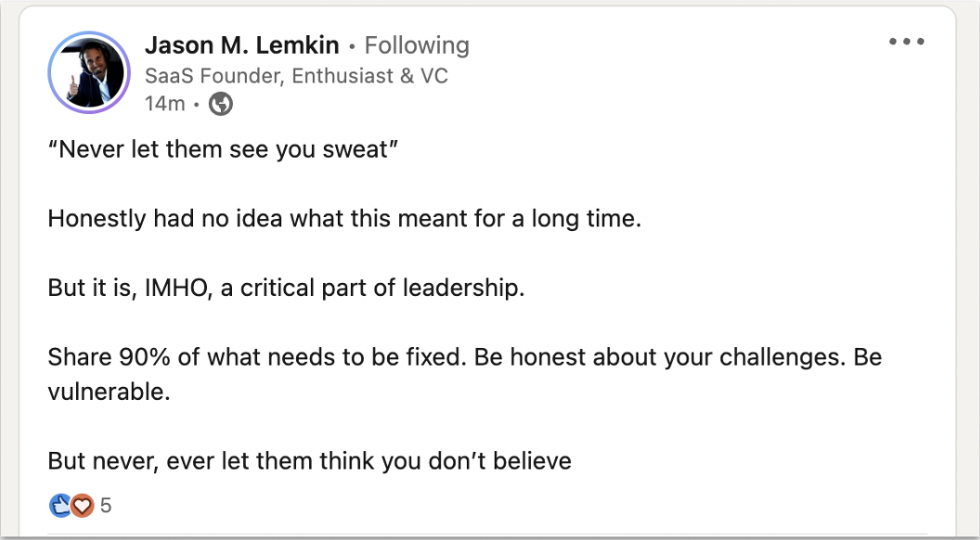
Task: Click Jason M. Lemkin's profile photo
Action: [89, 72]
